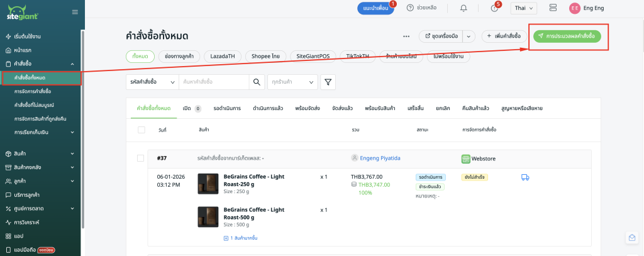The image size is (644, 256).
Task: Switch to the รอดำเนินการ tab
Action: click(x=227, y=108)
